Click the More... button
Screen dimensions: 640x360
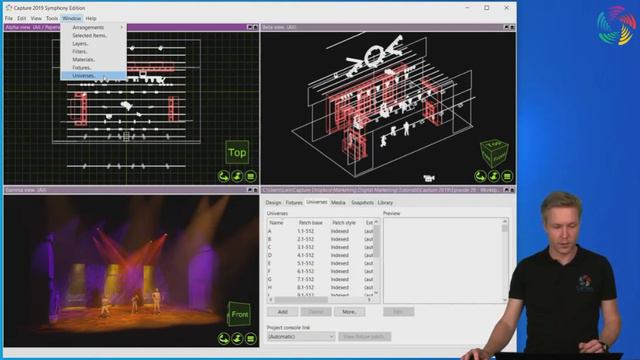tap(349, 312)
